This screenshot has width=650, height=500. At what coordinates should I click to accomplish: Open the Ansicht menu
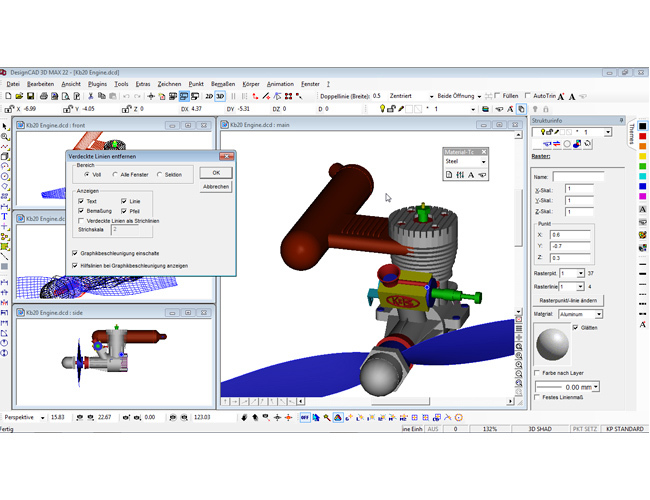[71, 84]
